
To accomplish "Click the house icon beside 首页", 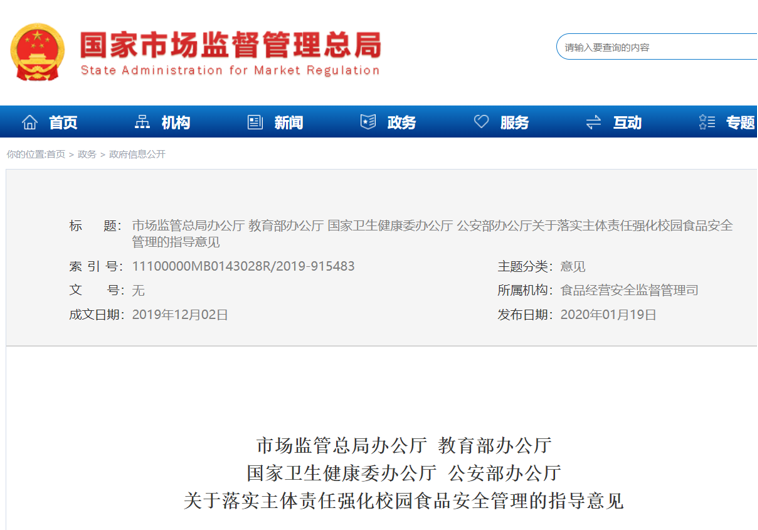I will 30,122.
